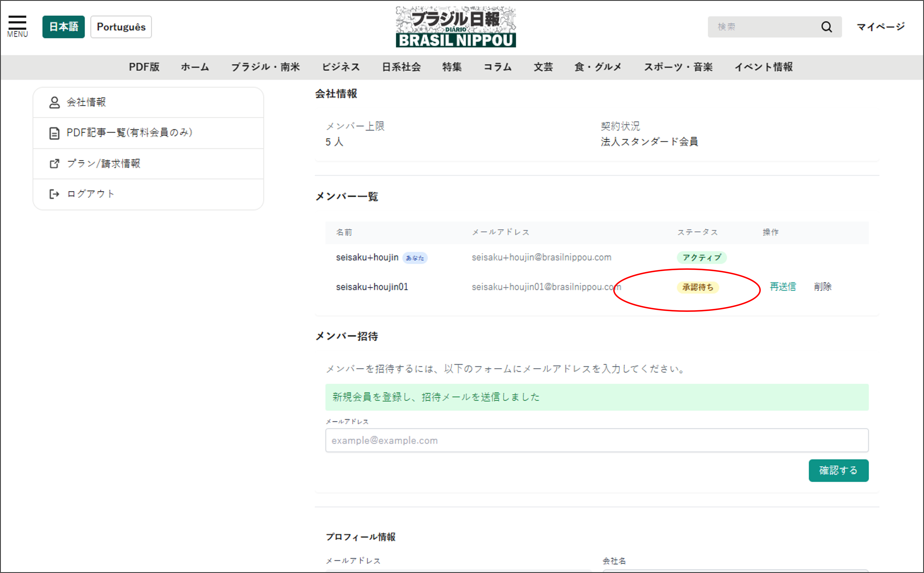
Task: Click the green invitation-sent notice
Action: (597, 397)
